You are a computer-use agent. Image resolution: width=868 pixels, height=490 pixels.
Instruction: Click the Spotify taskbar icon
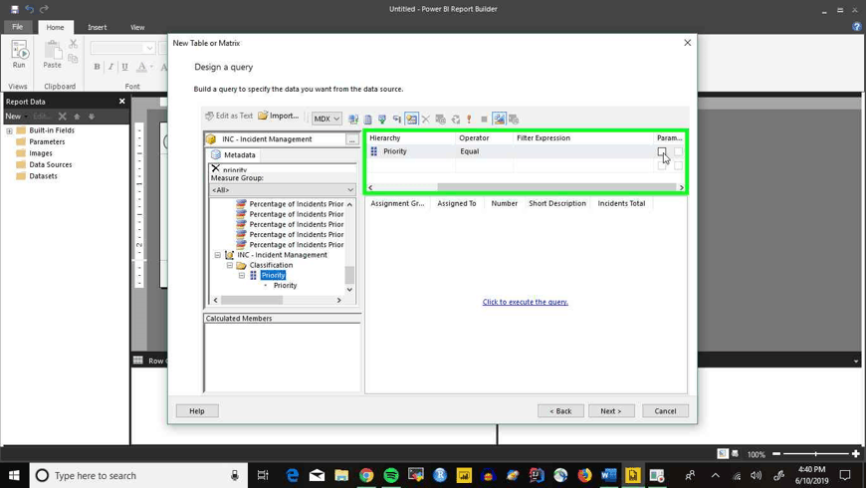coord(391,476)
